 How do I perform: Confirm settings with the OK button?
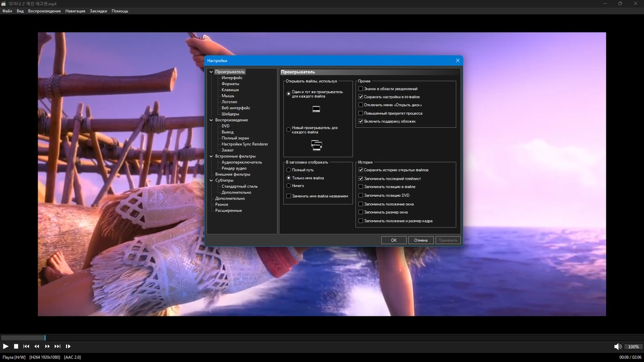[393, 240]
